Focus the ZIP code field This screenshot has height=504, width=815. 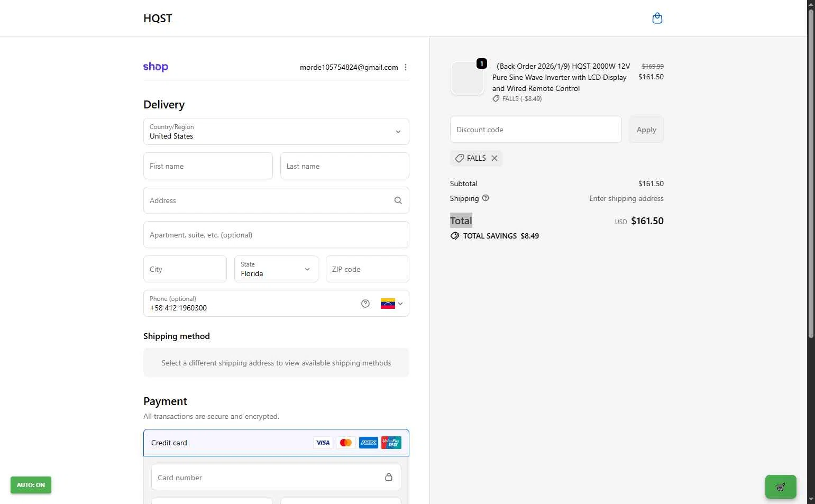(x=368, y=269)
